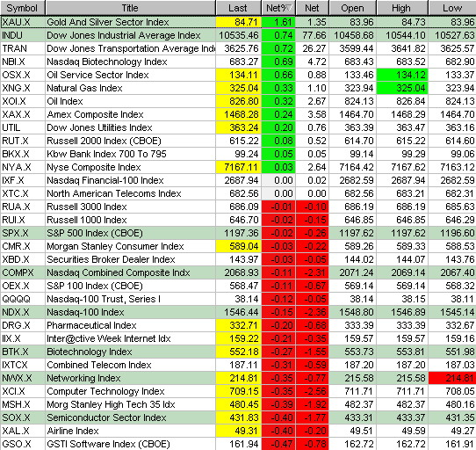476x450 pixels.
Task: Click the green 134.12 High cell for OSX.X
Action: point(402,75)
